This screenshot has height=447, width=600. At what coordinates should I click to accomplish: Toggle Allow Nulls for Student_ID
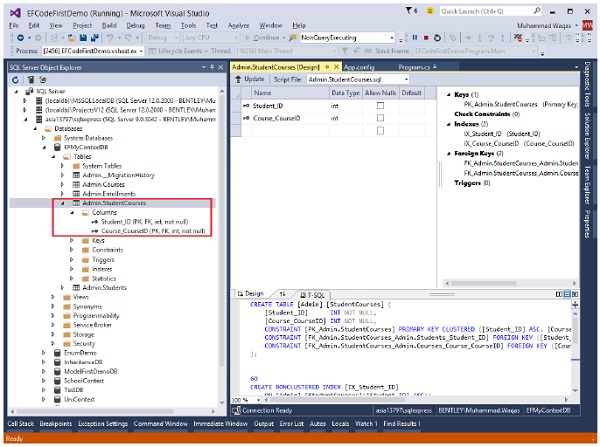(380, 104)
